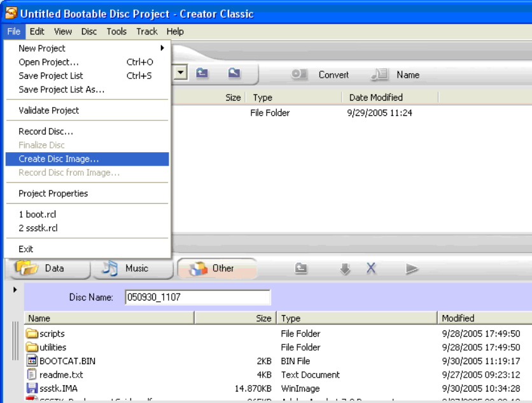
Task: Sort project list by Type column header
Action: pyautogui.click(x=357, y=318)
